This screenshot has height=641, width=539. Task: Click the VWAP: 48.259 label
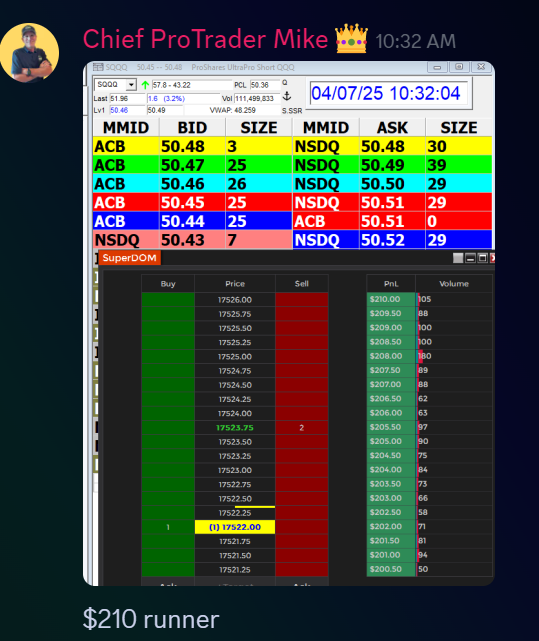pos(232,110)
